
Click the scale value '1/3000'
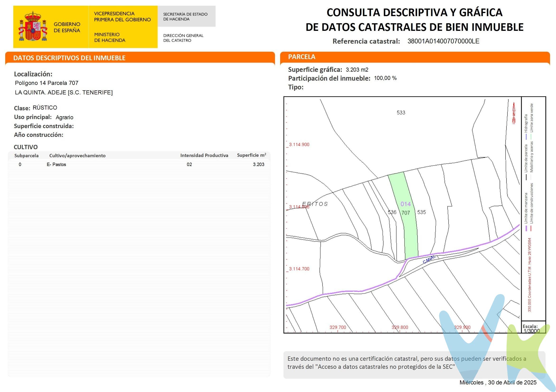pyautogui.click(x=532, y=331)
